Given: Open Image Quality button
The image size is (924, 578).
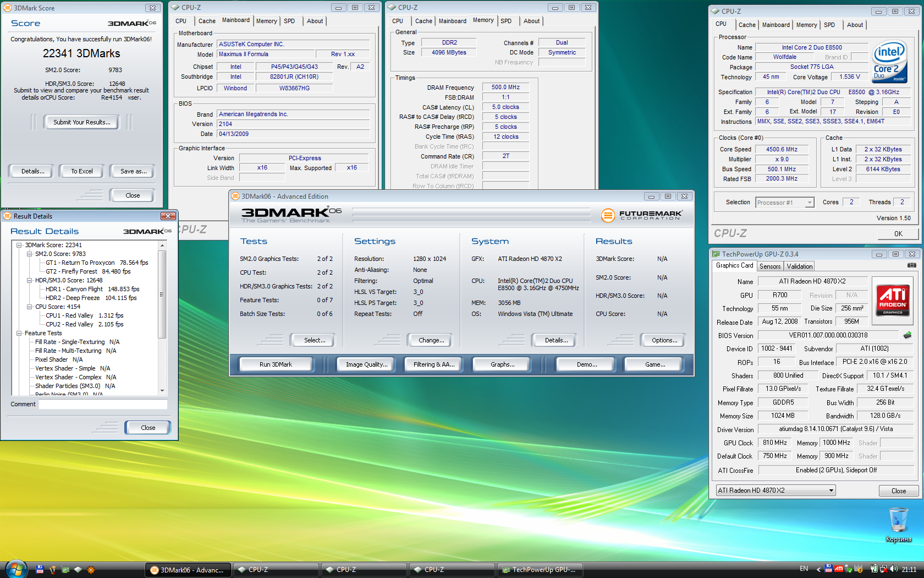Looking at the screenshot, I should click(x=366, y=364).
